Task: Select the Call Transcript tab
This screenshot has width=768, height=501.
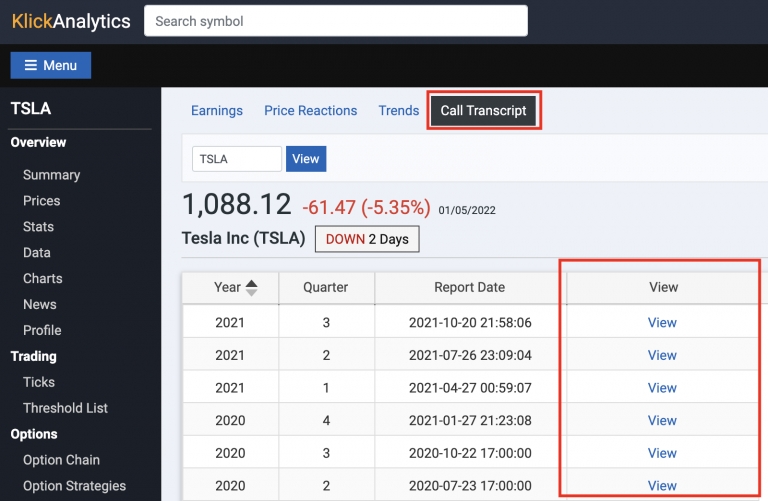Action: pyautogui.click(x=483, y=111)
